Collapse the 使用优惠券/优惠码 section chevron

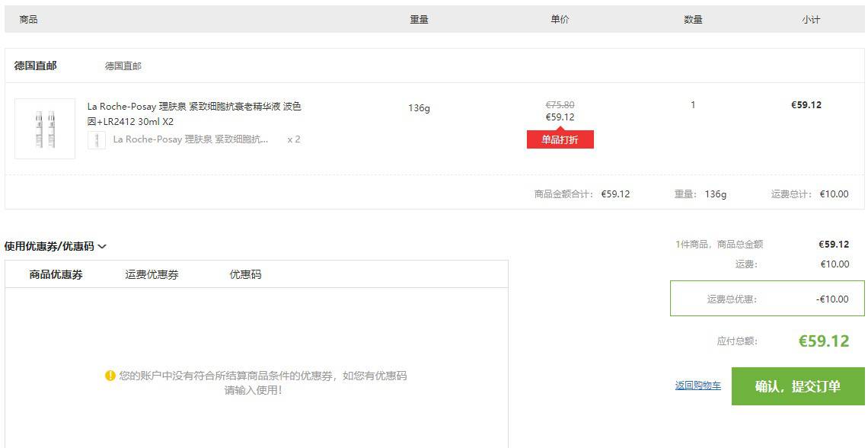tap(102, 246)
